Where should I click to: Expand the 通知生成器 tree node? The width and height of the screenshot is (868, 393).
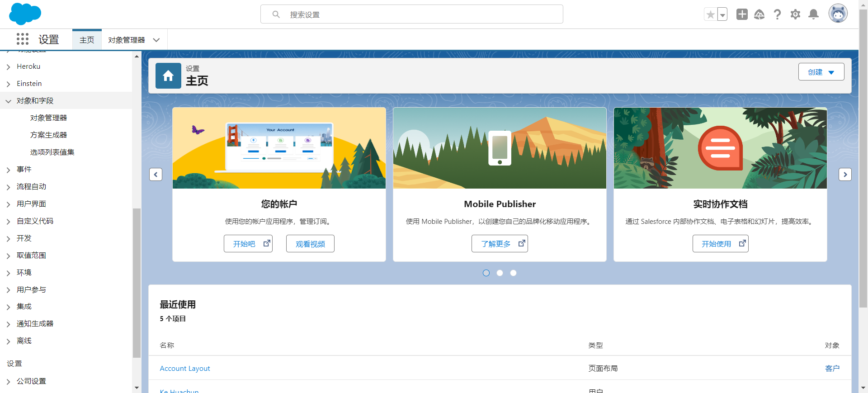point(8,324)
